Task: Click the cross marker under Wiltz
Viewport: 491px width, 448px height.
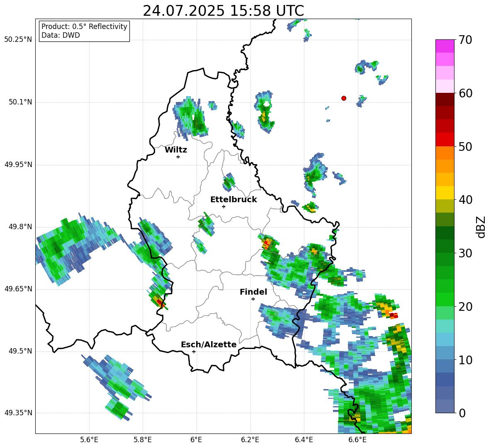Action: click(178, 157)
